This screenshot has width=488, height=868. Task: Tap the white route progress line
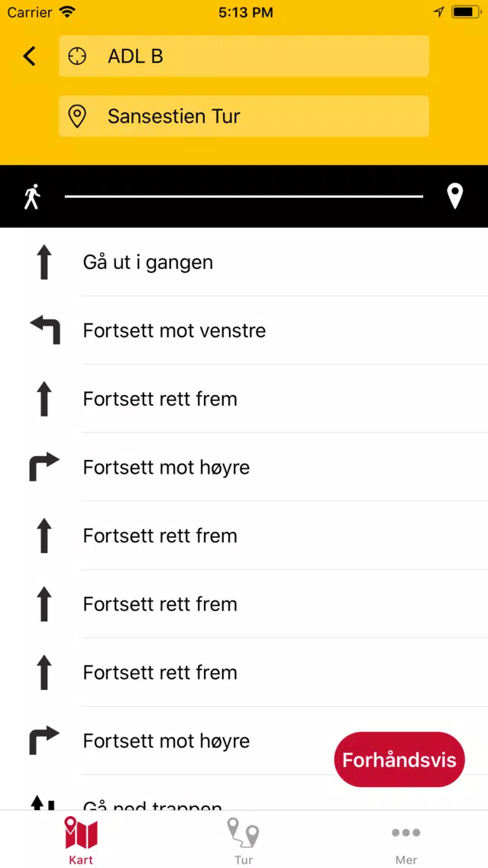click(244, 196)
